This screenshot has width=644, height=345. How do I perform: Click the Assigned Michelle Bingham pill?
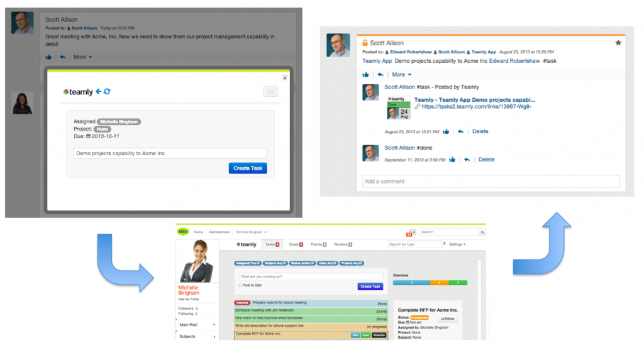(x=119, y=121)
